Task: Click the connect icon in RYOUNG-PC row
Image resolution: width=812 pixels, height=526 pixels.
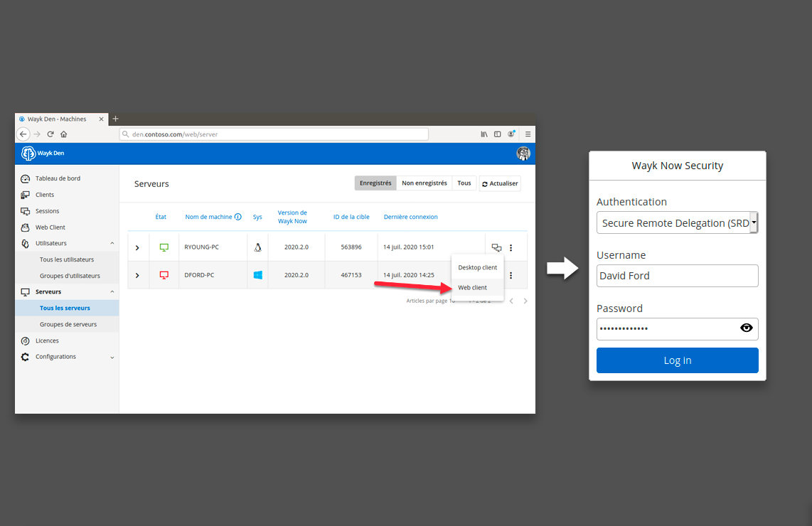Action: click(496, 247)
